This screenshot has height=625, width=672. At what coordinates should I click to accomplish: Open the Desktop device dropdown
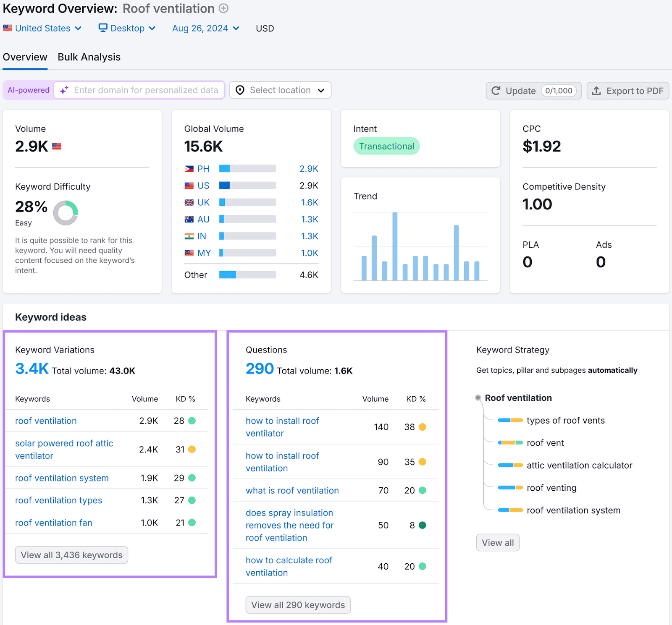click(x=128, y=28)
